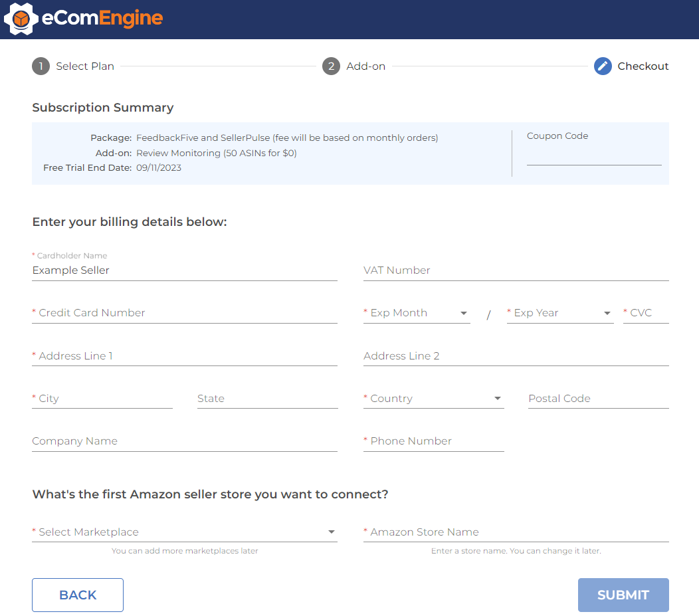Open the Exp Year dropdown
This screenshot has height=616, width=699.
click(559, 313)
